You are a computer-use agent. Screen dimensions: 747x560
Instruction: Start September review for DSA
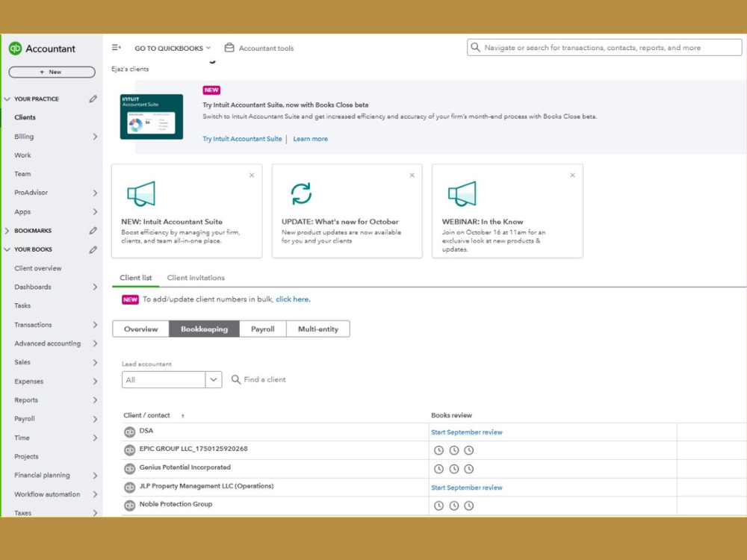(x=466, y=432)
